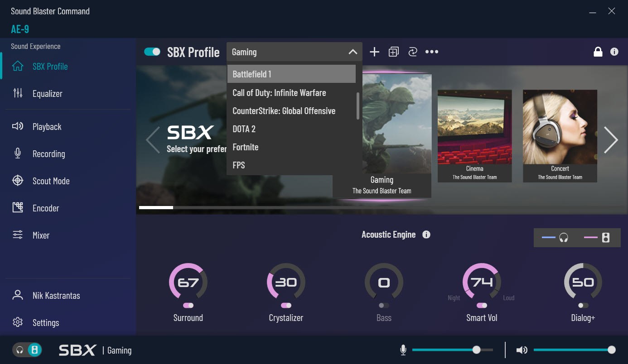The height and width of the screenshot is (364, 628).
Task: Choose Call of Duty: Infinite Warfare profile
Action: (291, 93)
